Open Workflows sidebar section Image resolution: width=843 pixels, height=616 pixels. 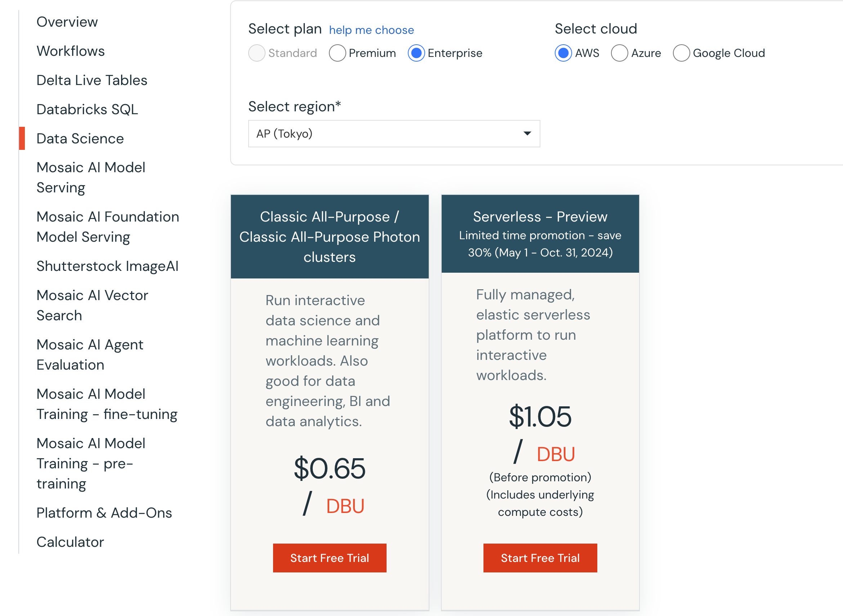[71, 51]
